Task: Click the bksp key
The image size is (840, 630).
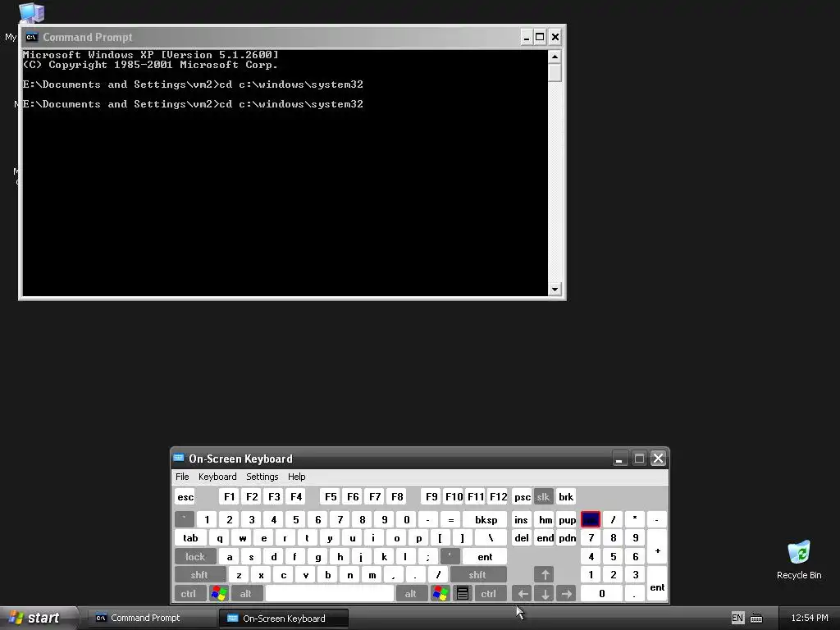Action: point(486,519)
